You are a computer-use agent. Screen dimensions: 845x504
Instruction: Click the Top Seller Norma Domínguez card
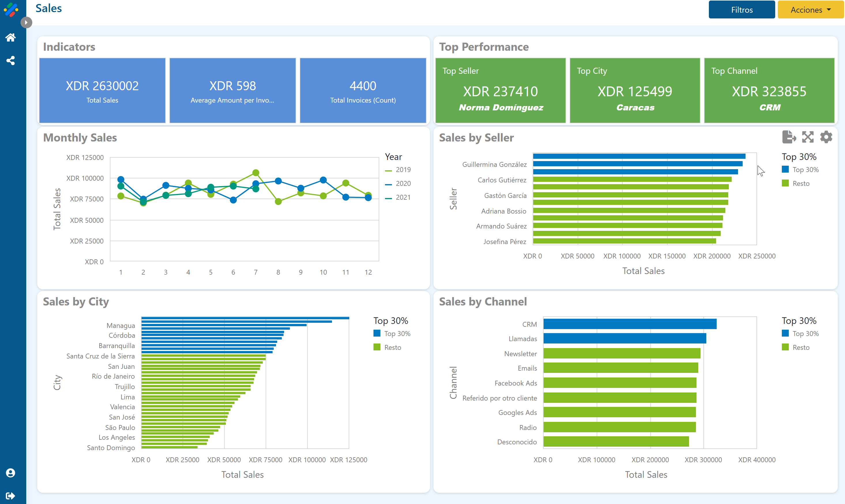500,91
